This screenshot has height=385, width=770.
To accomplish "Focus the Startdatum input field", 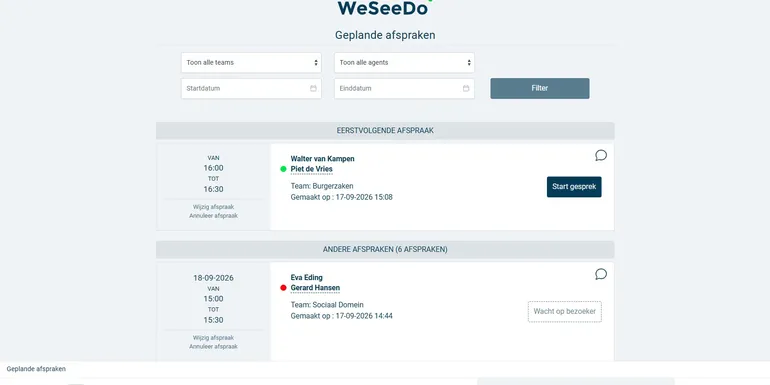I will click(251, 88).
